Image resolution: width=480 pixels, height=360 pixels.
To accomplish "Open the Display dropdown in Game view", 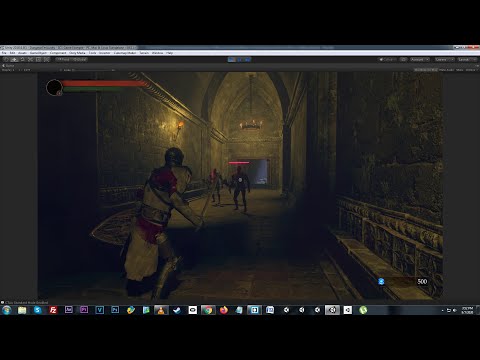I will (x=8, y=70).
